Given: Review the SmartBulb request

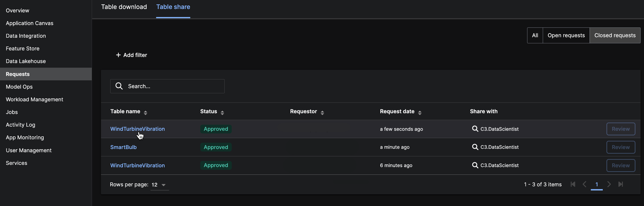Looking at the screenshot, I should click(621, 147).
